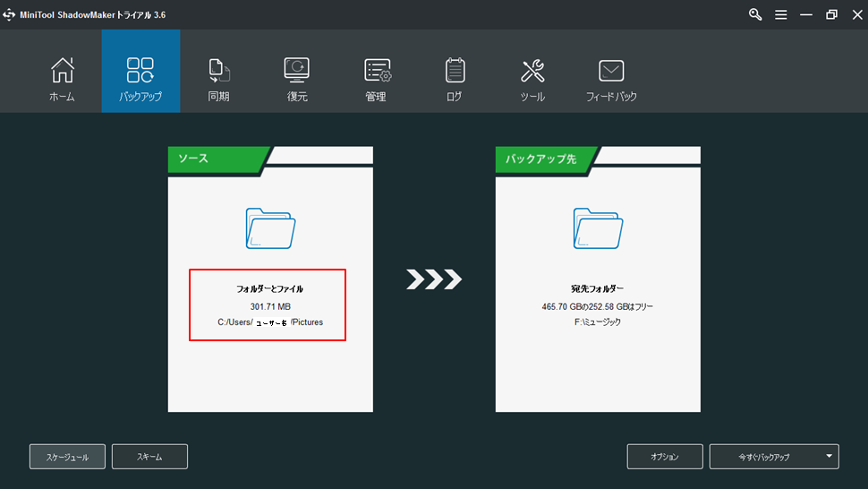Start 今すぐバックアップ back up now
Screen dimensions: 868x489
click(x=764, y=457)
